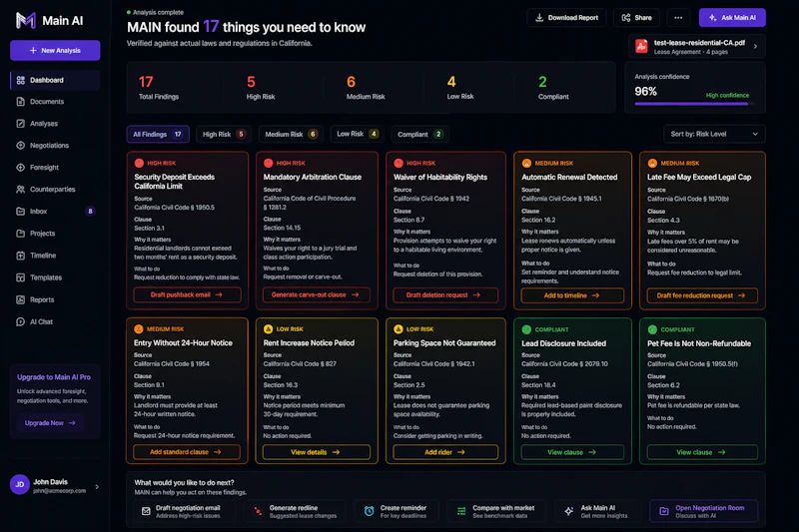
Task: Click the AI Chat bubble icon
Action: [20, 321]
